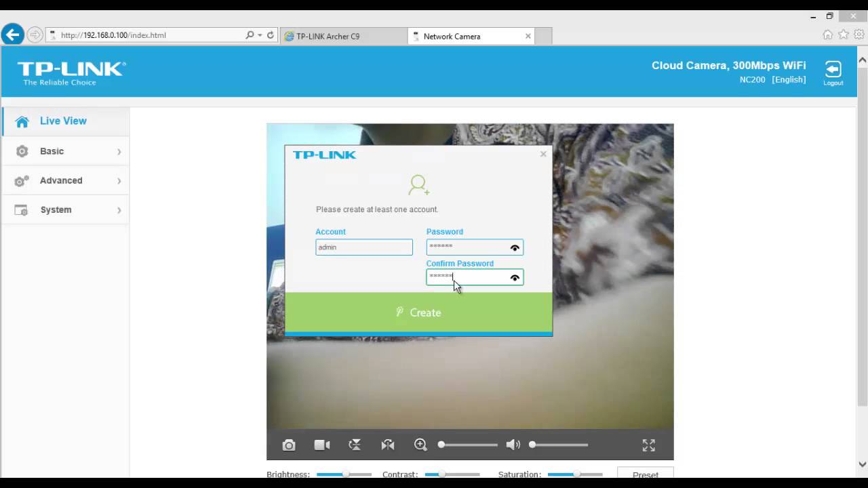Open the Basic sidebar menu item
Image resolution: width=868 pixels, height=488 pixels.
tap(65, 151)
